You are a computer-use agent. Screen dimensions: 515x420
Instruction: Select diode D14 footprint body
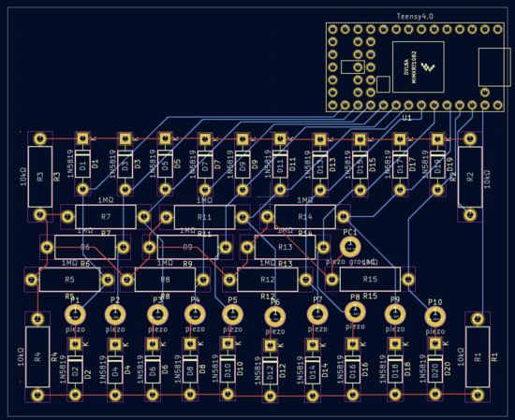tap(313, 370)
